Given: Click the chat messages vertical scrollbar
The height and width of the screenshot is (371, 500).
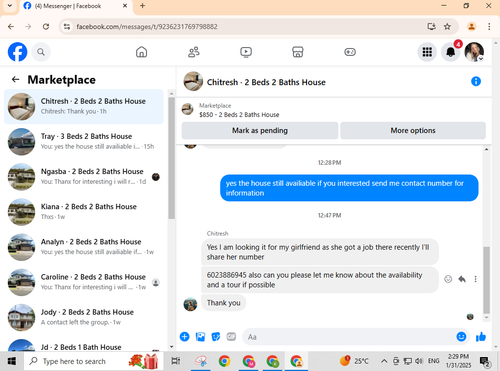Looking at the screenshot, I should (487, 280).
